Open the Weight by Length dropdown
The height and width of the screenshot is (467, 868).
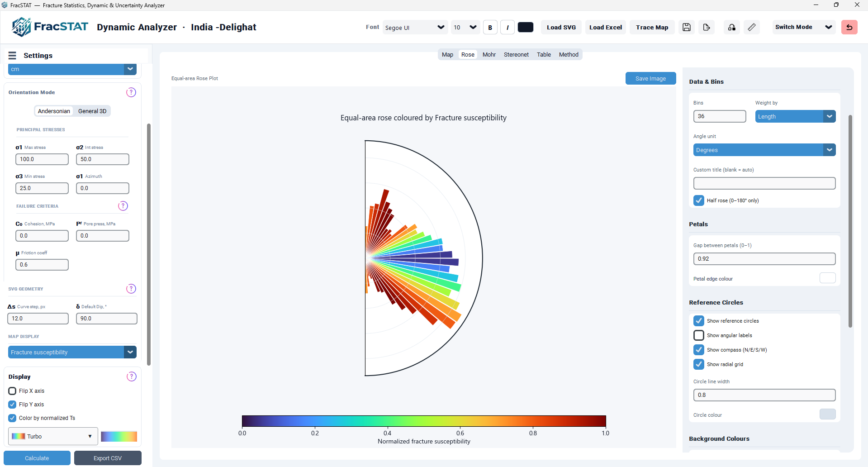[x=795, y=116]
